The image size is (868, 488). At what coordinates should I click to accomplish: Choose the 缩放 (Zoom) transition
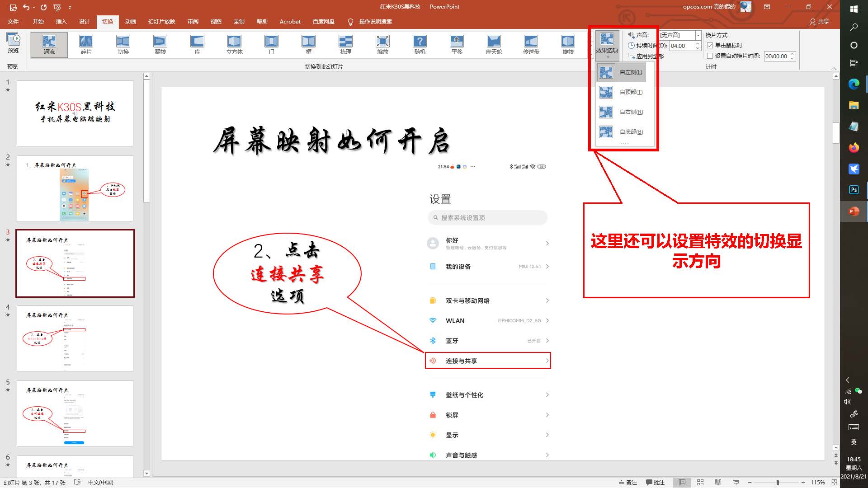(383, 45)
